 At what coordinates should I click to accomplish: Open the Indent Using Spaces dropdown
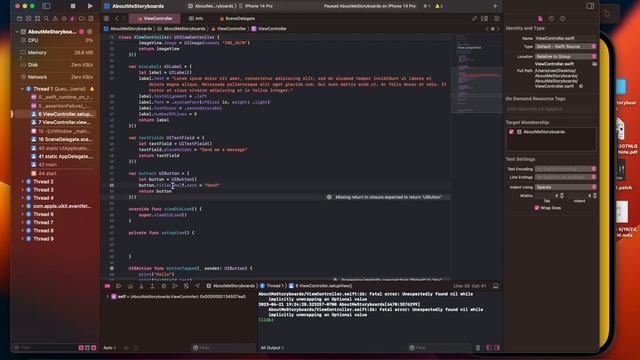pos(565,187)
